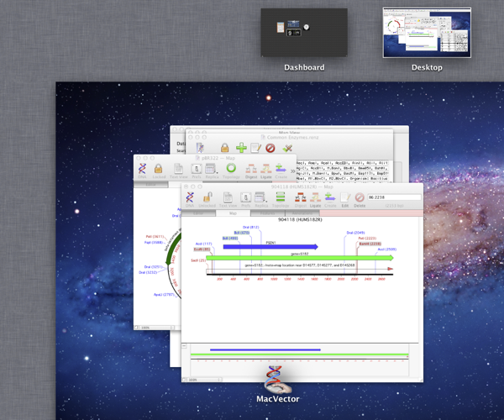
Task: Click Ligate icon in HUMS182R toolbar
Action: click(x=315, y=197)
